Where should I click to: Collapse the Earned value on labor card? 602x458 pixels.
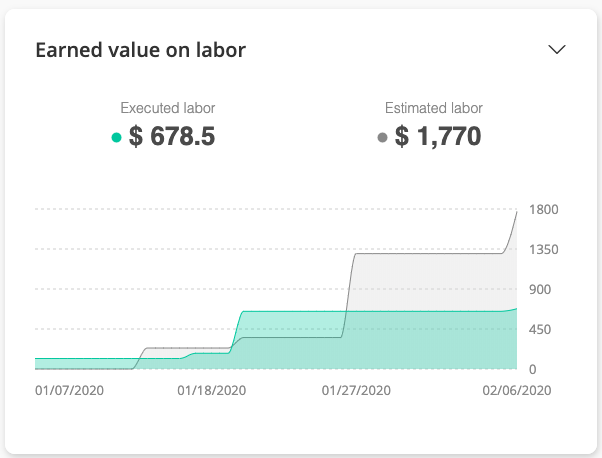click(x=556, y=50)
